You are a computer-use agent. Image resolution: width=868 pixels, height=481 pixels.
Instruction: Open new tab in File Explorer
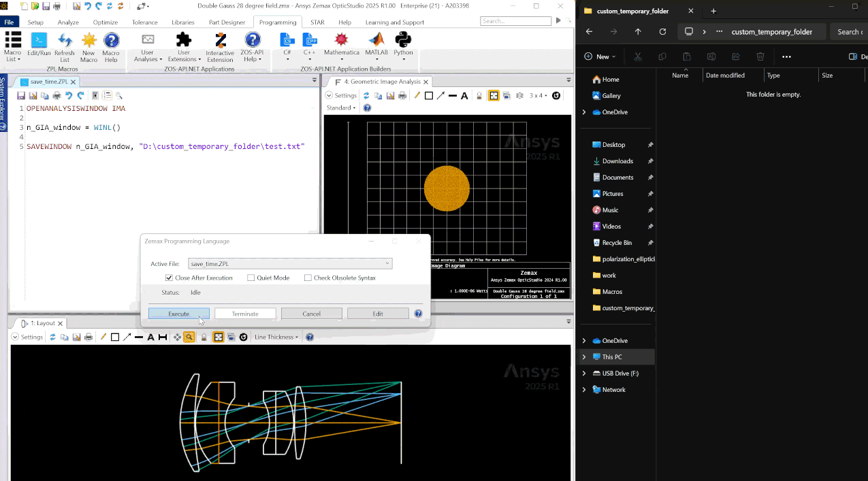tap(713, 11)
